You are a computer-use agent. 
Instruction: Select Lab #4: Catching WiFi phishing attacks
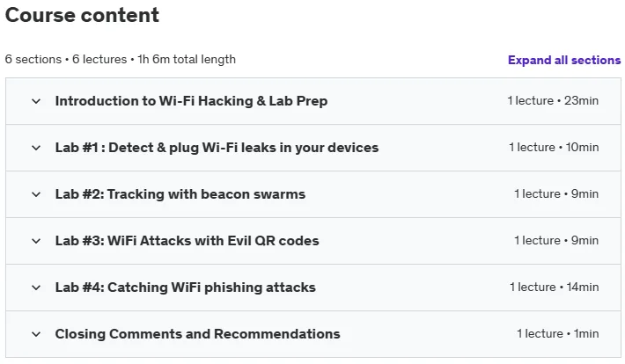(x=186, y=288)
